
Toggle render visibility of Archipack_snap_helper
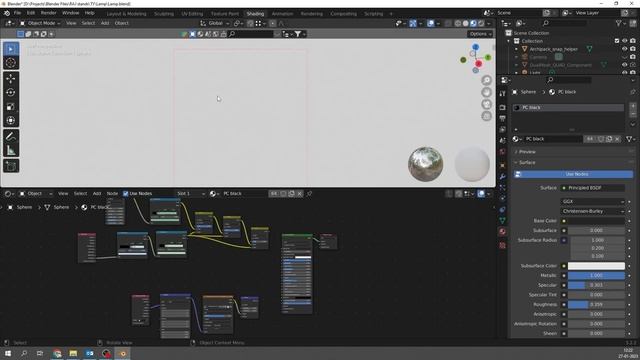633,49
